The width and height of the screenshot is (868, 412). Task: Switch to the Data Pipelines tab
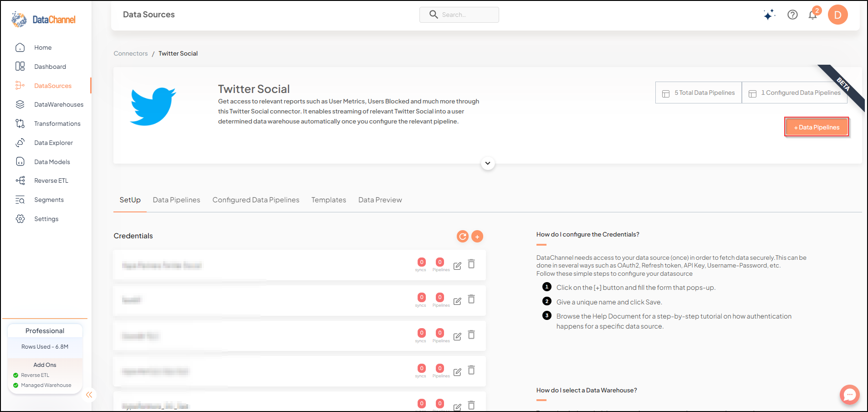click(176, 200)
